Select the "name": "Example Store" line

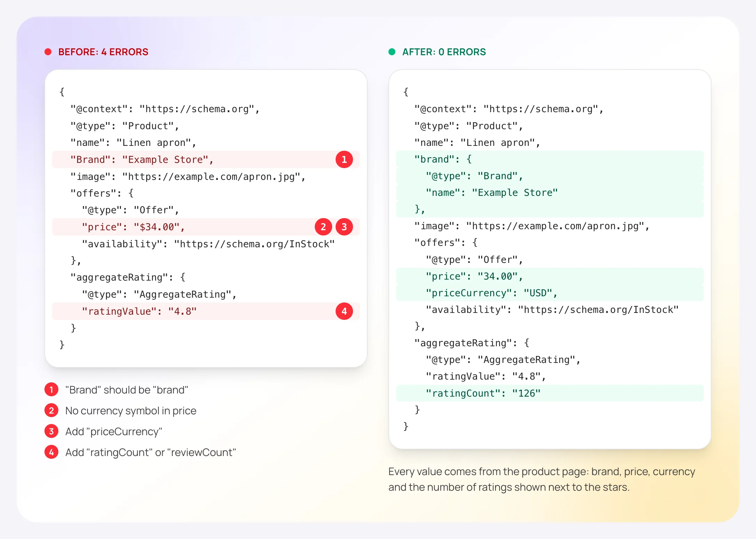(x=550, y=192)
